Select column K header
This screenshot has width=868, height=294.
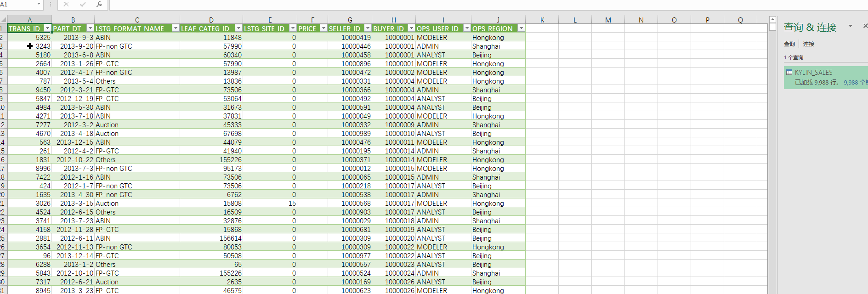pos(542,20)
